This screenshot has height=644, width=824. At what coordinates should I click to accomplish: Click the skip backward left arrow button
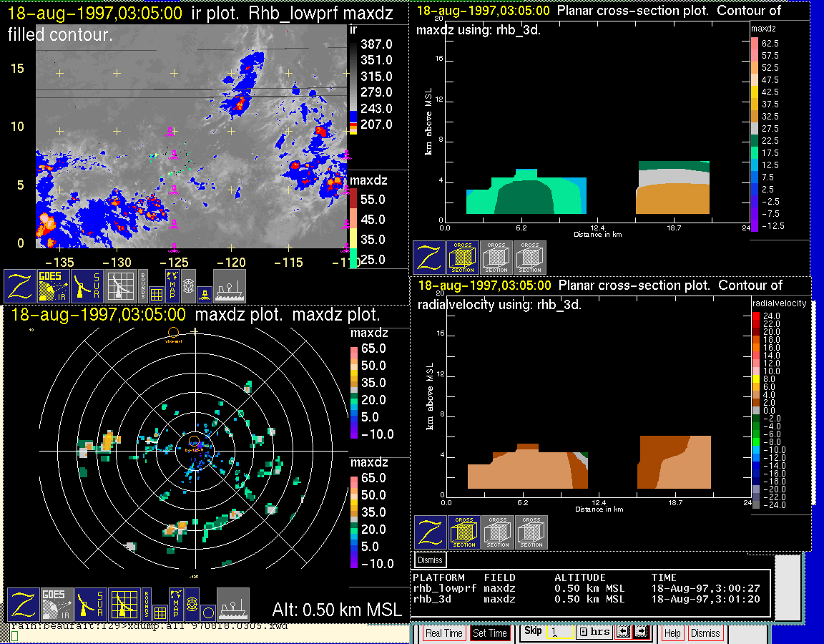point(622,632)
